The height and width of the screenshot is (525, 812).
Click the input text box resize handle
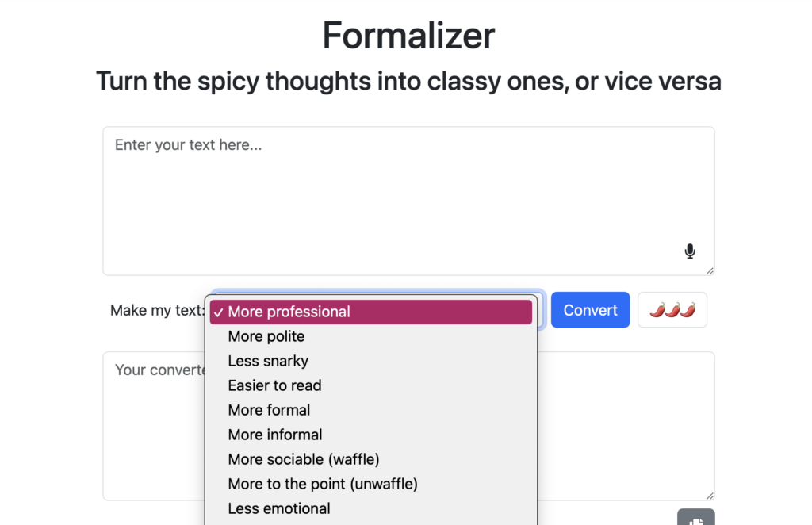(x=710, y=270)
